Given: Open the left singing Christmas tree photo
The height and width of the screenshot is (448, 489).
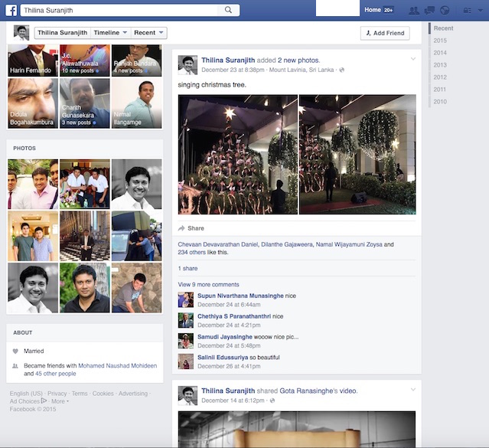Looking at the screenshot, I should [238, 155].
